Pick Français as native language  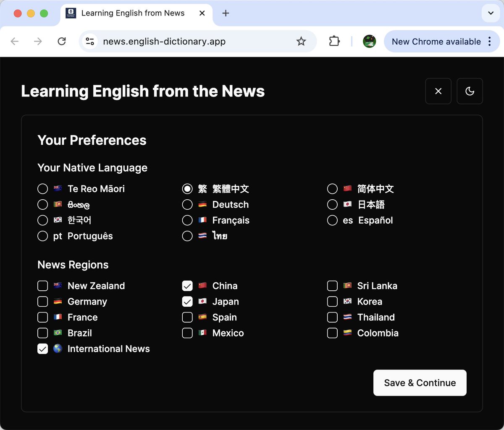click(187, 220)
